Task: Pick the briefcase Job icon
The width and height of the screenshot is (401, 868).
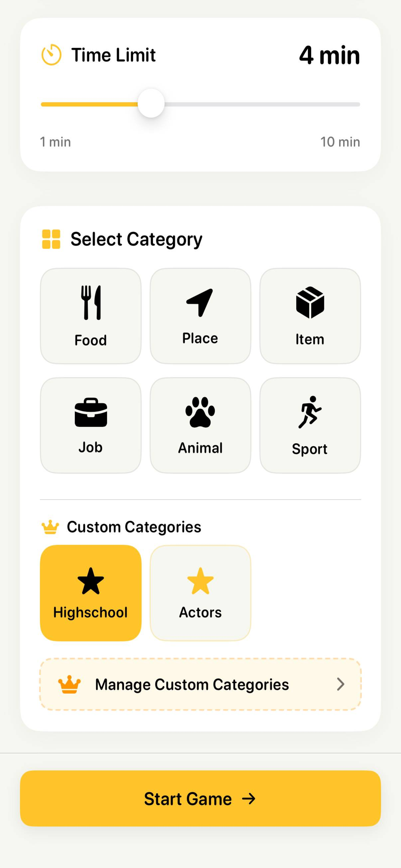Action: point(91,412)
